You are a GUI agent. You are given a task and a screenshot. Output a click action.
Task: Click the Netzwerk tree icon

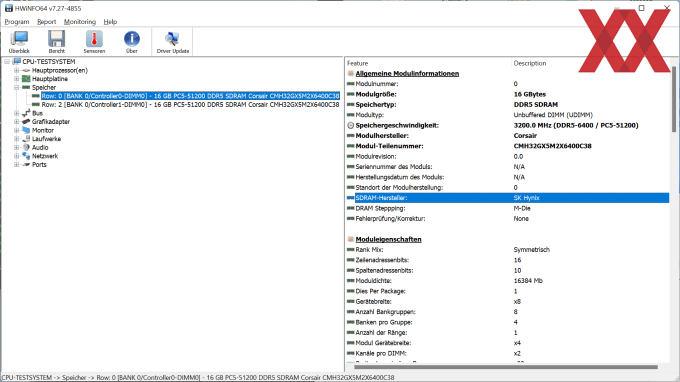tap(26, 156)
